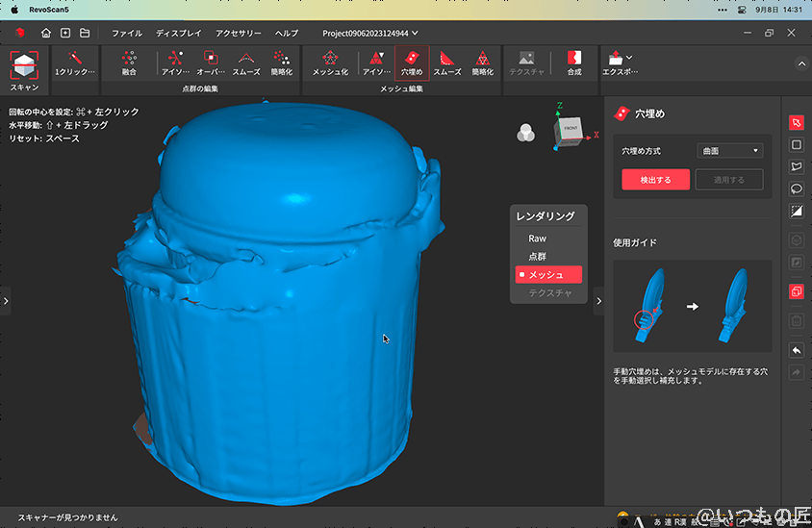Select the rectangle selection tool
The height and width of the screenshot is (528, 812).
(796, 145)
